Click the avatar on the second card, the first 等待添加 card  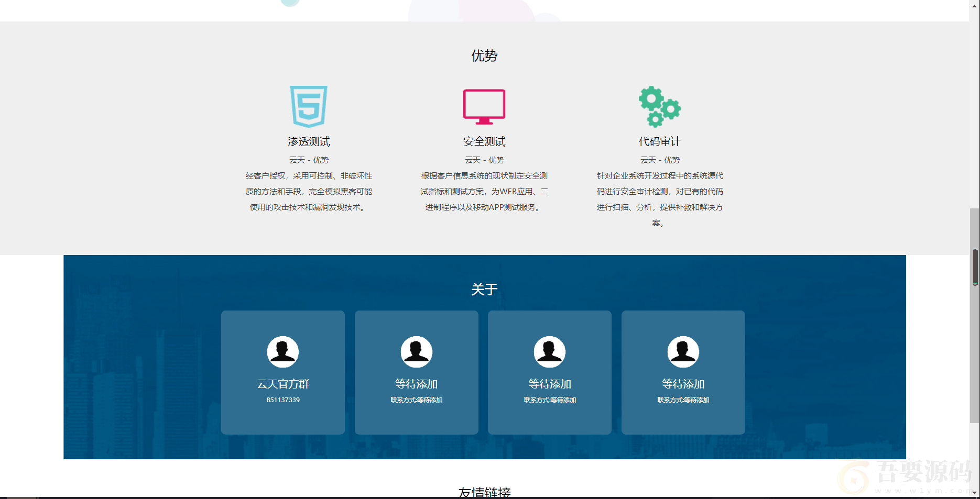(417, 352)
